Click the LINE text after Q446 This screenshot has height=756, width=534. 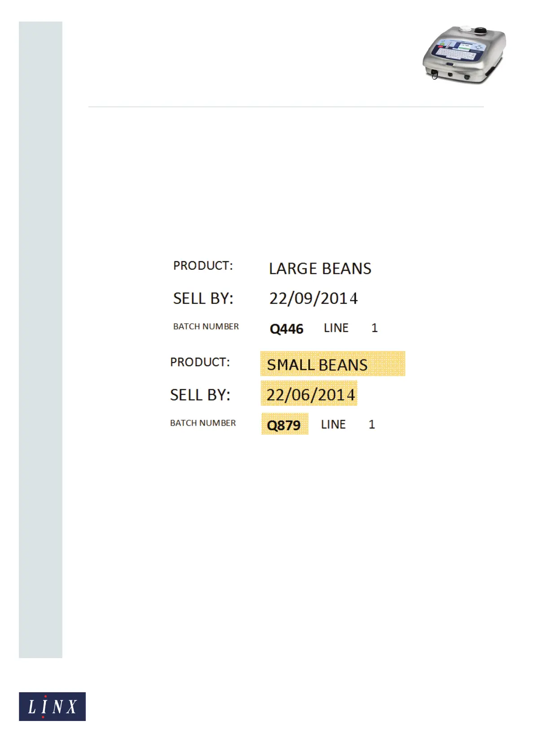click(336, 328)
